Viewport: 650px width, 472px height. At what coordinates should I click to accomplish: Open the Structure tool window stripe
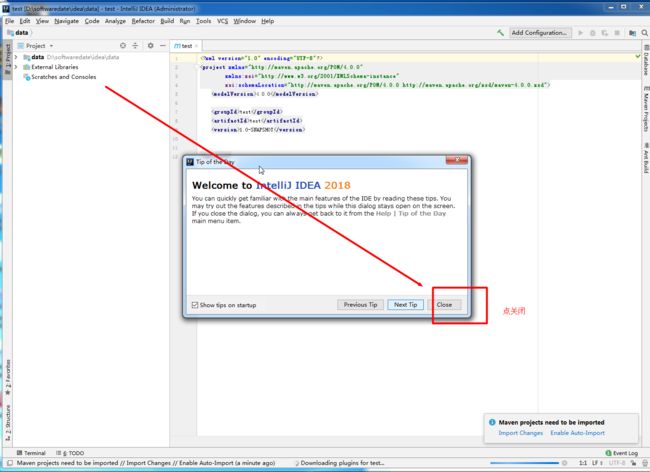[8, 423]
